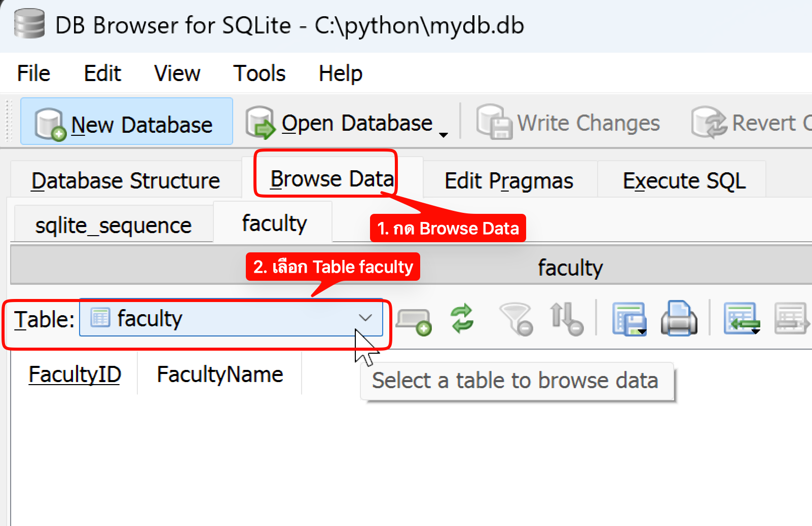Viewport: 812px width, 526px height.
Task: Clear all filters icon
Action: click(x=515, y=319)
